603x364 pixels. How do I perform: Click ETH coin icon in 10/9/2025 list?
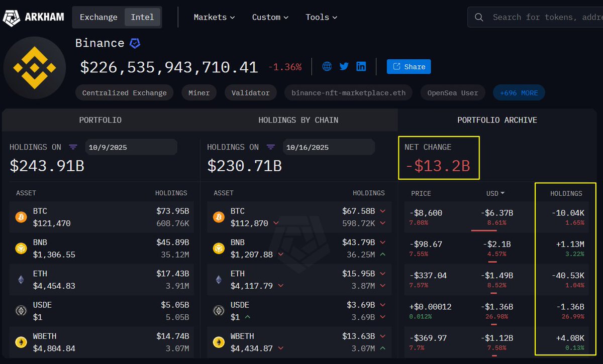coord(21,280)
